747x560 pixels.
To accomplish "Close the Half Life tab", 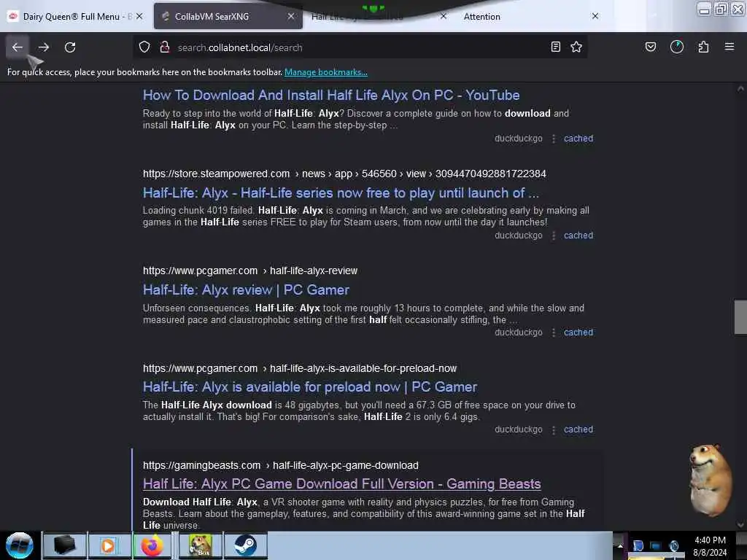I will (x=444, y=16).
